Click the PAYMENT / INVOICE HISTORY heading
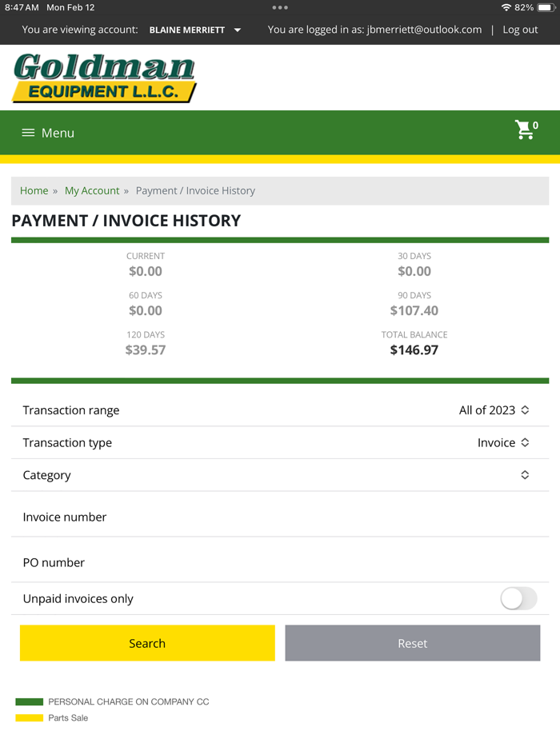560x747 pixels. point(126,221)
